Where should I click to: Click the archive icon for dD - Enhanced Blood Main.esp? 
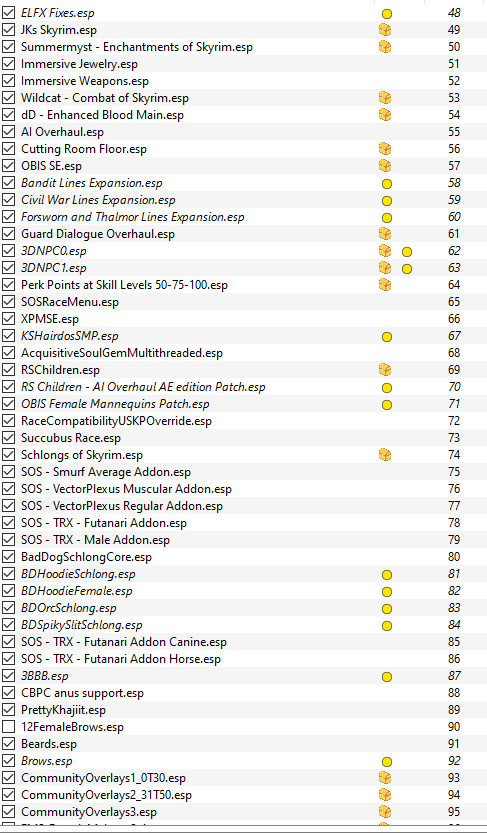[x=385, y=115]
